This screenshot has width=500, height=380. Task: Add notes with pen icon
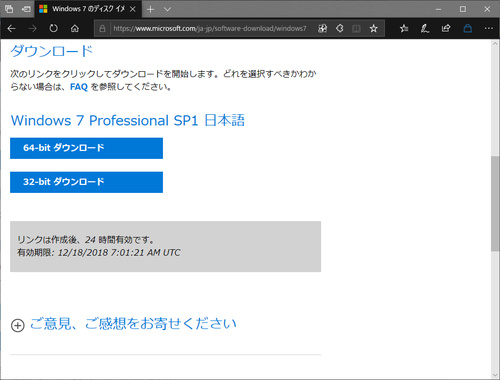(425, 29)
